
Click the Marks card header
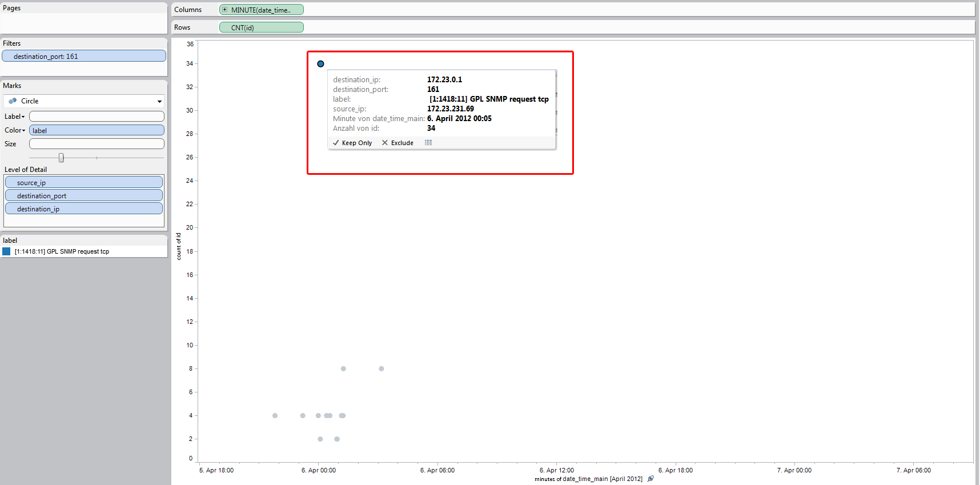(12, 86)
